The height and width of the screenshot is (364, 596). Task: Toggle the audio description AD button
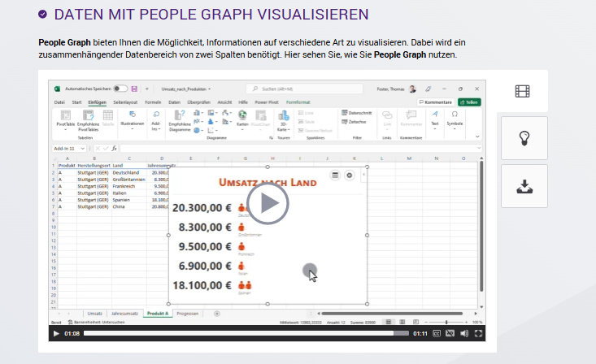point(450,334)
